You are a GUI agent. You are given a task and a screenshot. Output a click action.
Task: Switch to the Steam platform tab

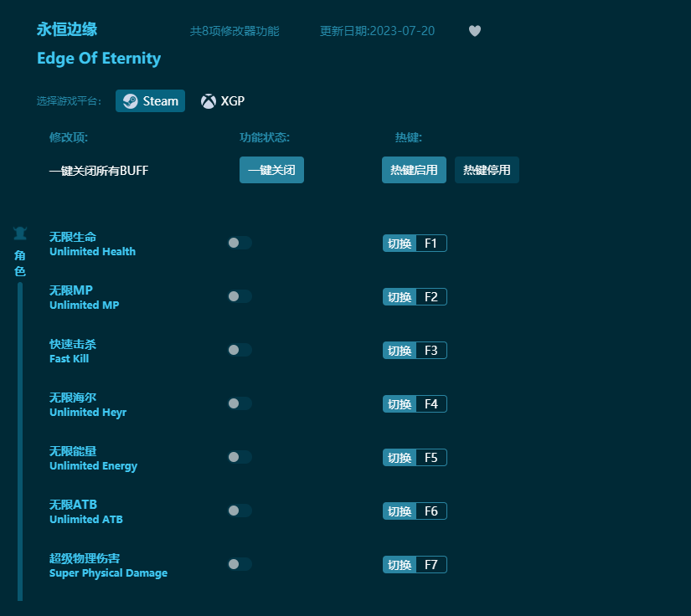(150, 100)
